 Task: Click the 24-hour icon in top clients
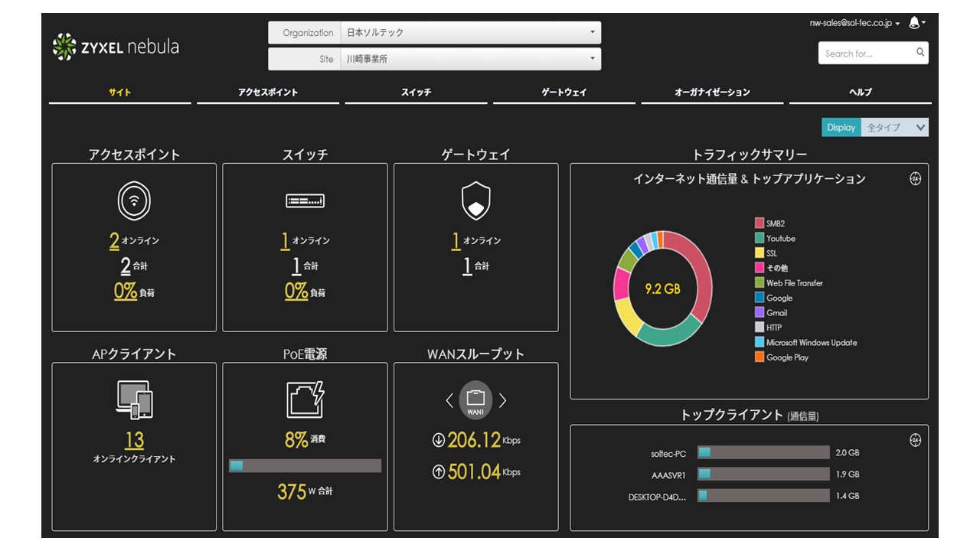click(915, 440)
